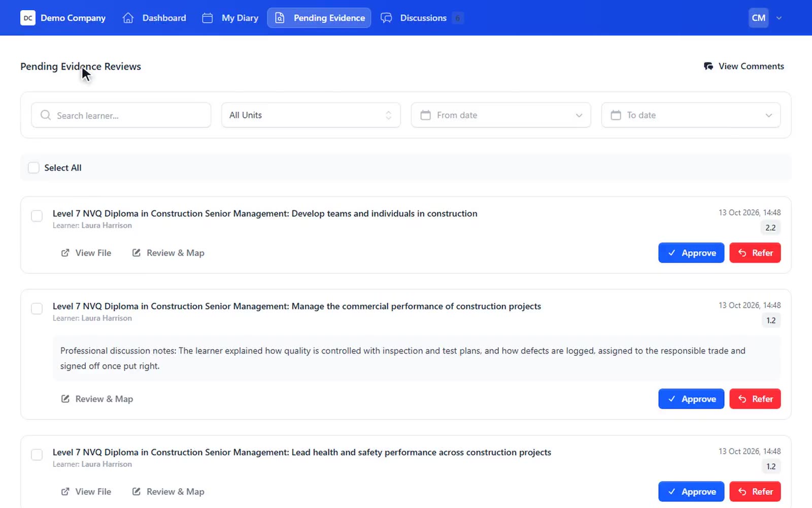
Task: Open the My Diary tab
Action: (x=230, y=18)
